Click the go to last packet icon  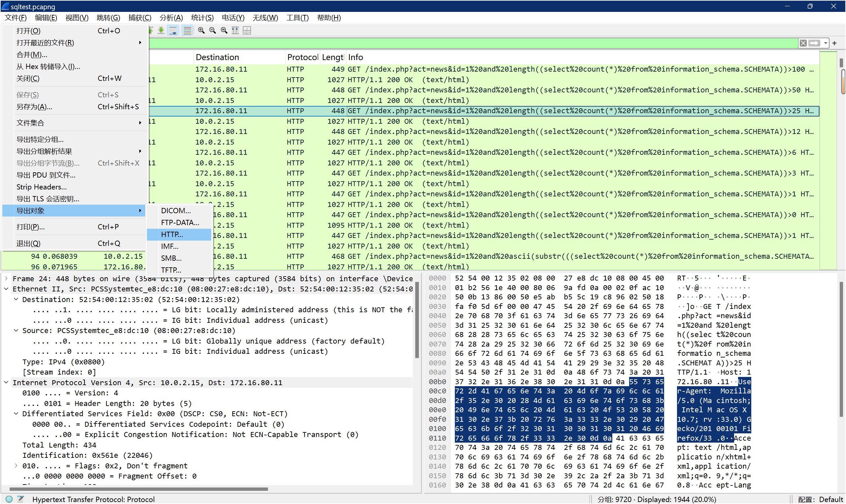tap(161, 31)
